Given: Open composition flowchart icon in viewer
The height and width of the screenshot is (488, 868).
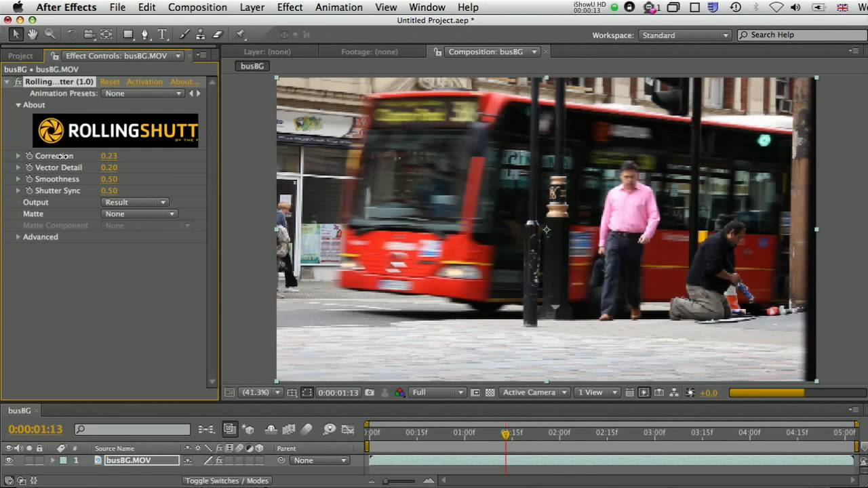Looking at the screenshot, I should point(674,392).
